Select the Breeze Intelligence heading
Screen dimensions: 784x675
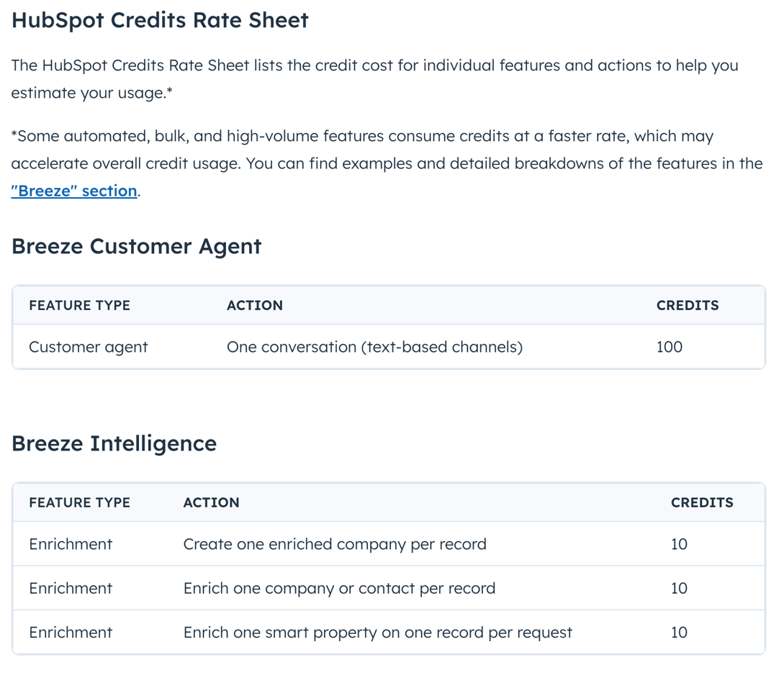(114, 443)
